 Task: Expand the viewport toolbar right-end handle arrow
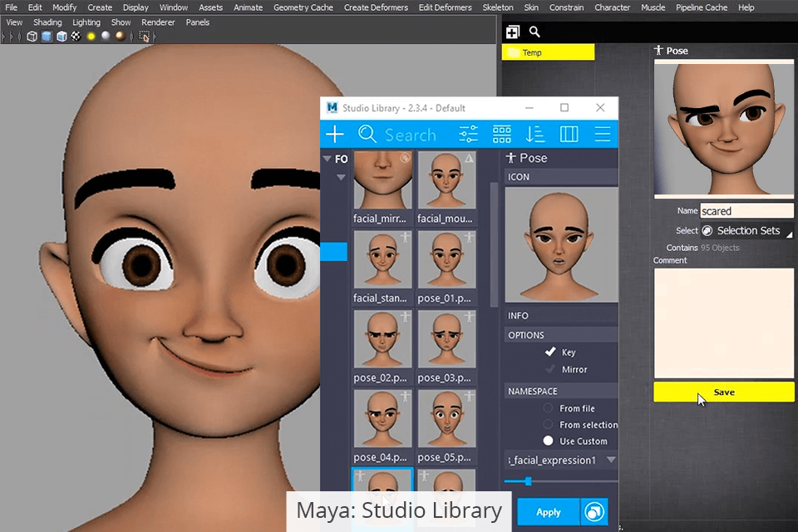coord(155,37)
